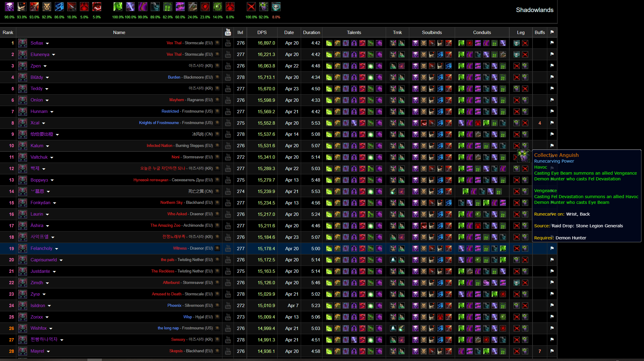Click the blue lightning icon showing 86.0%

[x=59, y=7]
